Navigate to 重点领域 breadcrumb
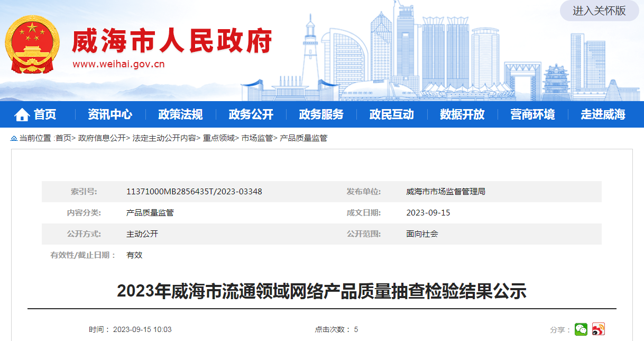This screenshot has width=644, height=341. coord(218,138)
